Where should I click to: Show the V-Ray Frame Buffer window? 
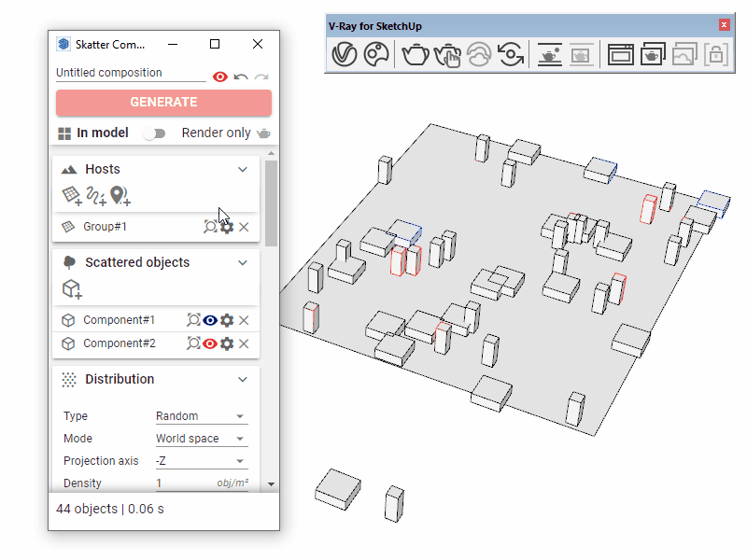pyautogui.click(x=621, y=55)
